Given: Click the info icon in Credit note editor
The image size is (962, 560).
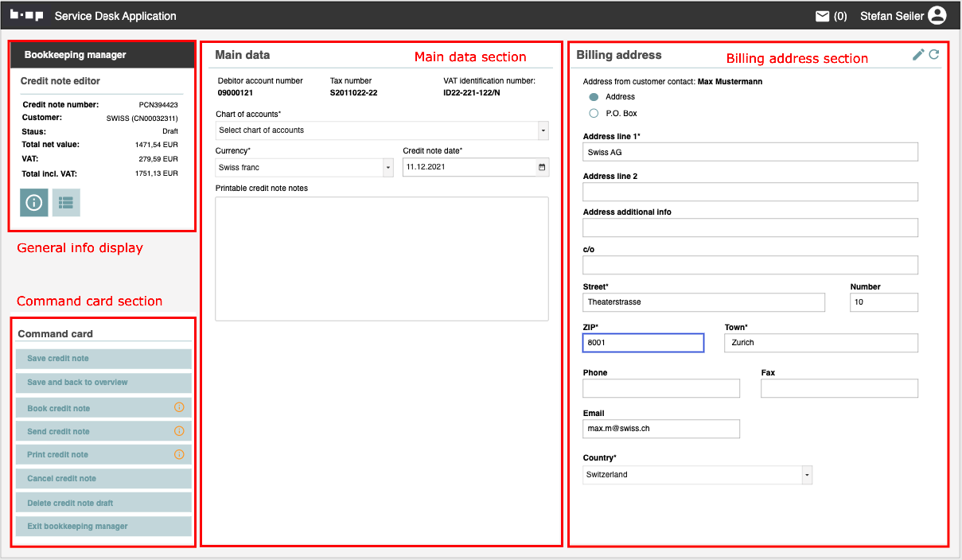Looking at the screenshot, I should [x=34, y=203].
